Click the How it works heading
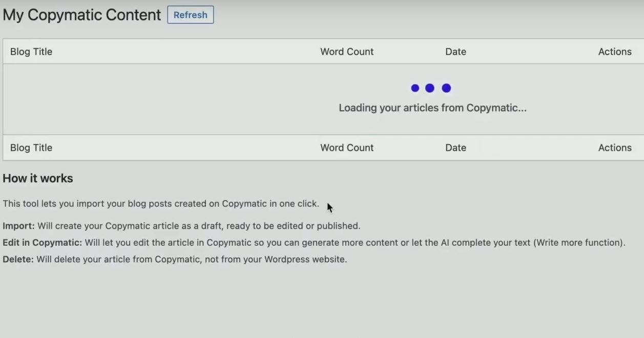644x338 pixels. (x=38, y=178)
